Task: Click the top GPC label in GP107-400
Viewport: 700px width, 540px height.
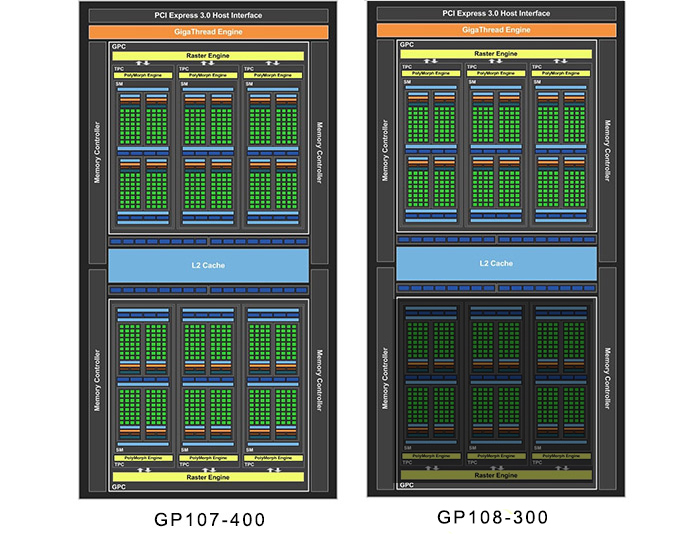Action: (119, 46)
